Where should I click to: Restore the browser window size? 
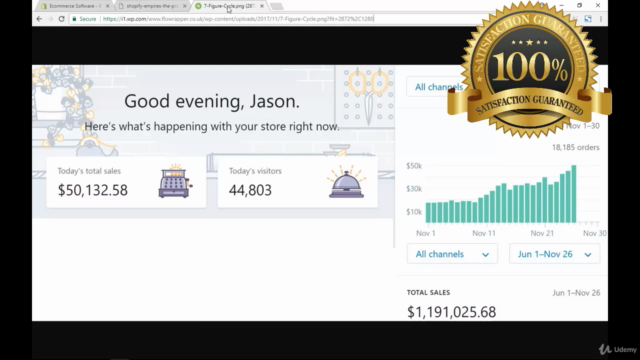[579, 5]
